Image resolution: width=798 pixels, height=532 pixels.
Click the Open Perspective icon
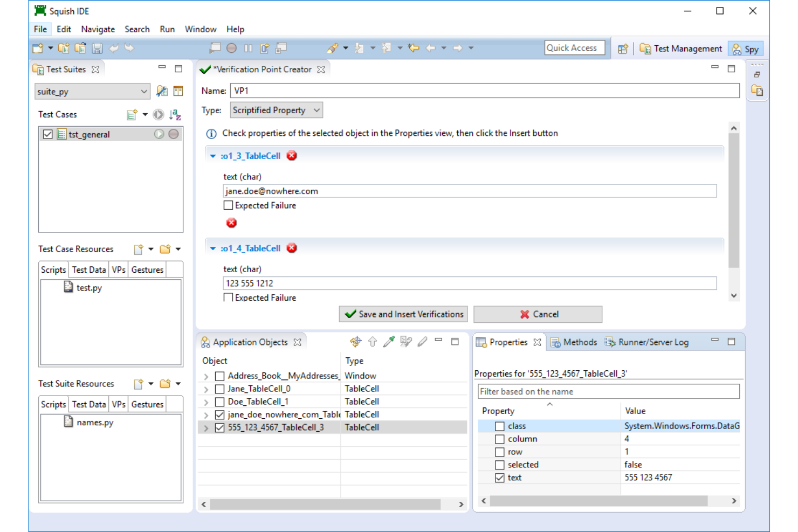pos(623,49)
